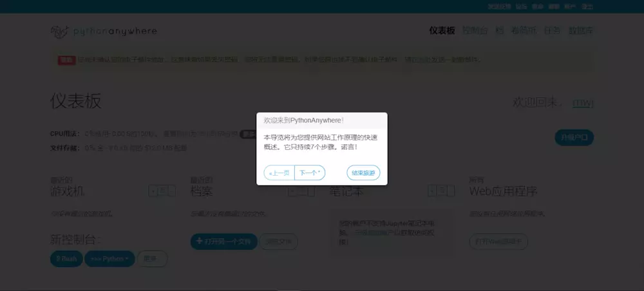This screenshot has width=644, height=291.
Task: Open the 任务 tasks tab
Action: pos(552,30)
